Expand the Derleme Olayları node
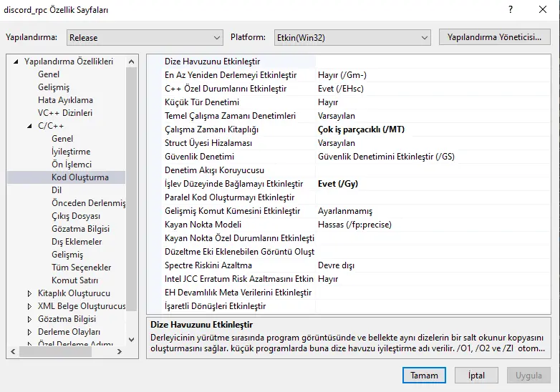 29,332
